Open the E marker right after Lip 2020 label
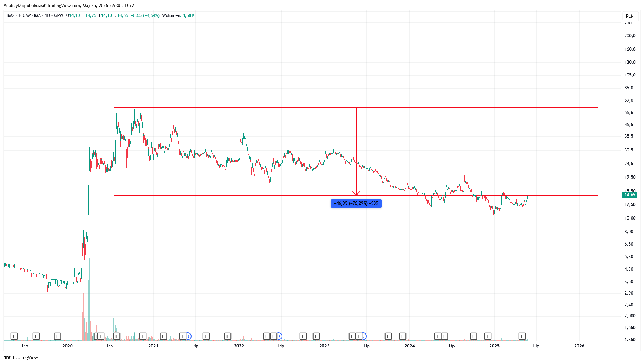Image resolution: width=644 pixels, height=364 pixels. click(117, 336)
